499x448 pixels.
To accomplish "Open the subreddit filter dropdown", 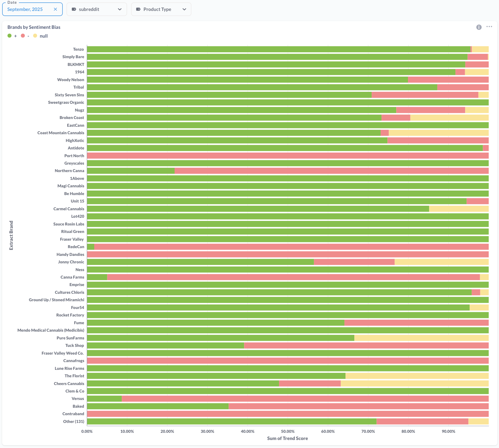I will point(96,9).
